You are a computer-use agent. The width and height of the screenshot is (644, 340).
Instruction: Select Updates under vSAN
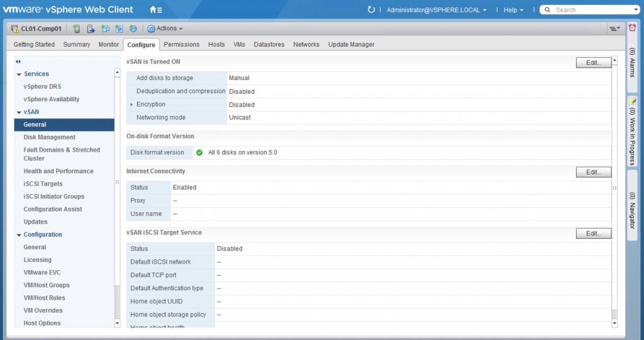point(35,222)
